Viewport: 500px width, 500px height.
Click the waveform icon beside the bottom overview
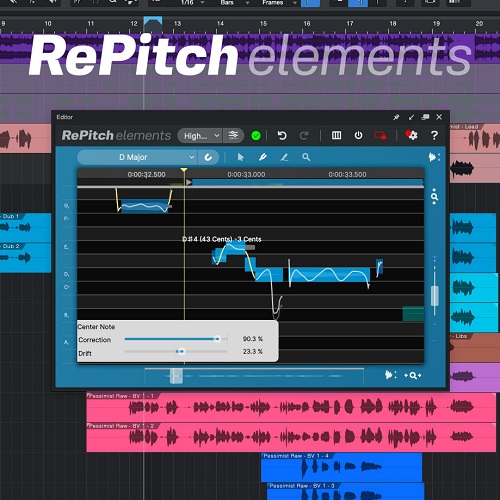click(391, 375)
